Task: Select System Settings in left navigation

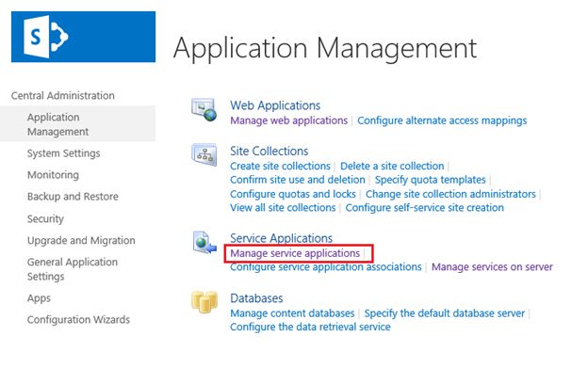Action: coord(63,153)
